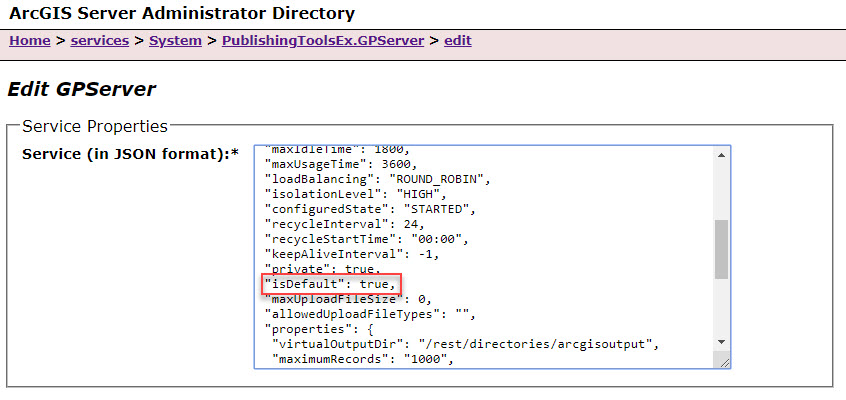Image resolution: width=846 pixels, height=400 pixels.
Task: Click the textarea resize grip corner
Action: (x=724, y=362)
